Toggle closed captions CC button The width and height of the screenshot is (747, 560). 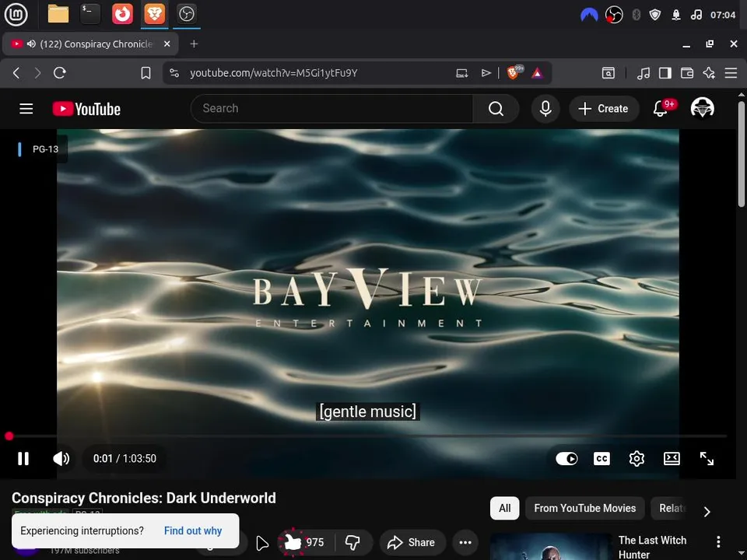(x=601, y=459)
